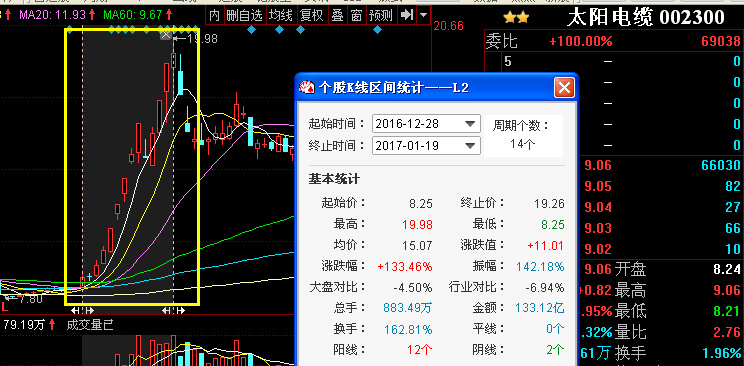Close the small X on the selected range
The image size is (744, 366).
166,35
